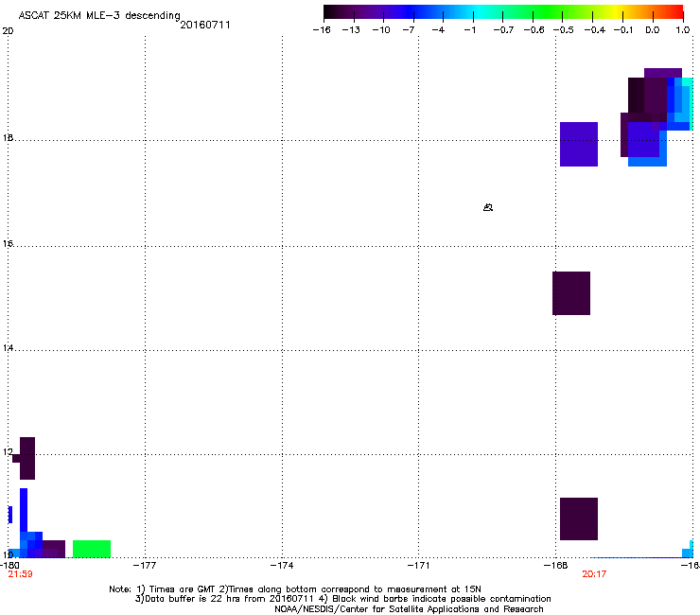The image size is (700, 615).
Task: Click the "Data buffer is 22 hrs" note
Action: point(224,599)
